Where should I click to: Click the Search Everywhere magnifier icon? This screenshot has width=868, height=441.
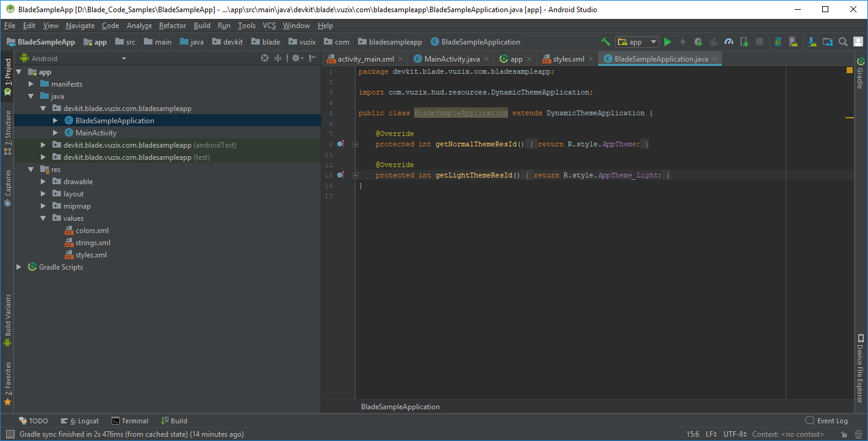(x=843, y=41)
